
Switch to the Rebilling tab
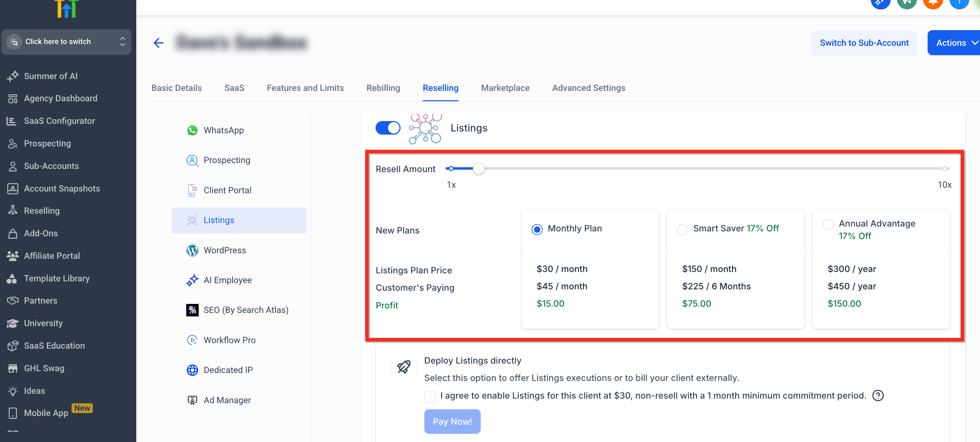383,88
